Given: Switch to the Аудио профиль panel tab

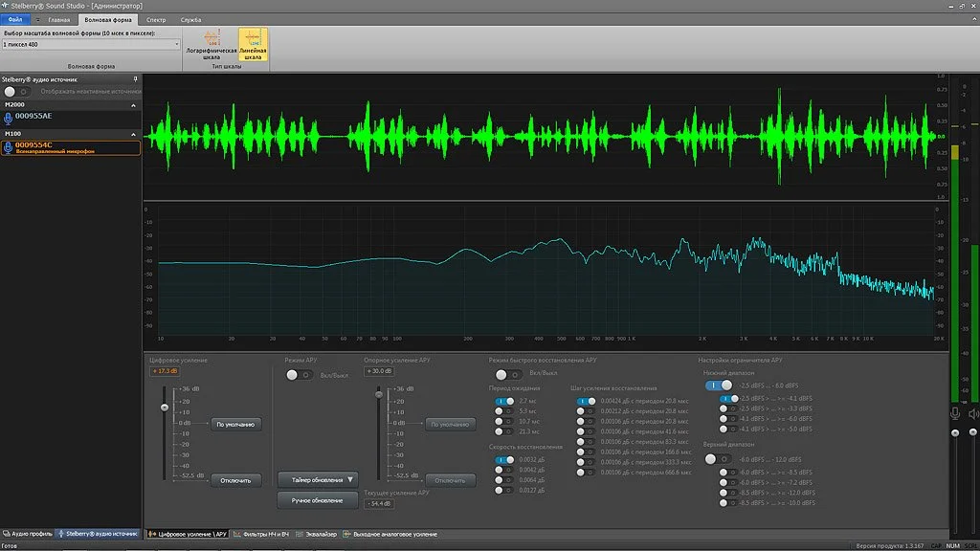Looking at the screenshot, I should coord(28,534).
